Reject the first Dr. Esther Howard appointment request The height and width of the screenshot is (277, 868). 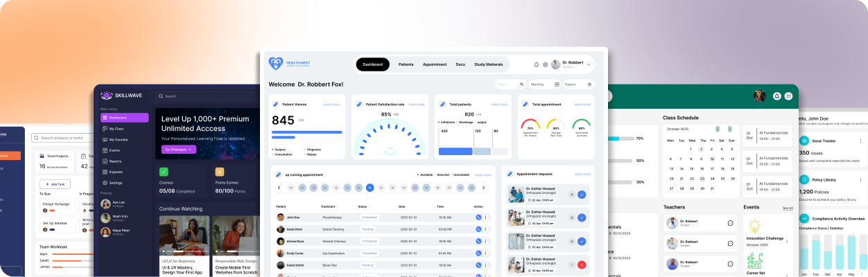572,195
